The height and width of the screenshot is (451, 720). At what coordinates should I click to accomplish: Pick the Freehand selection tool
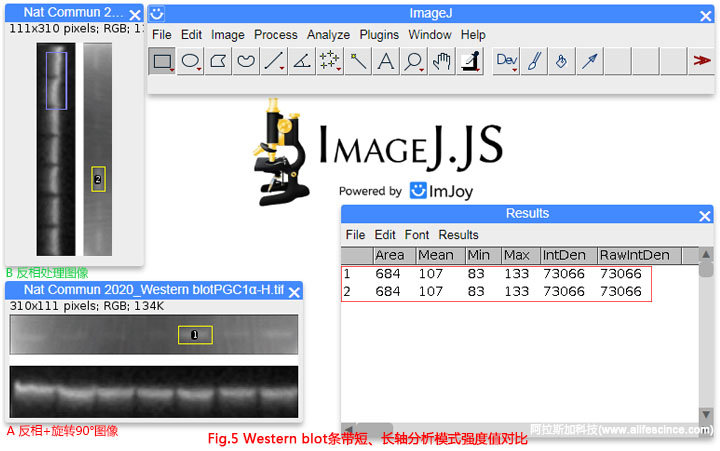coord(246,62)
